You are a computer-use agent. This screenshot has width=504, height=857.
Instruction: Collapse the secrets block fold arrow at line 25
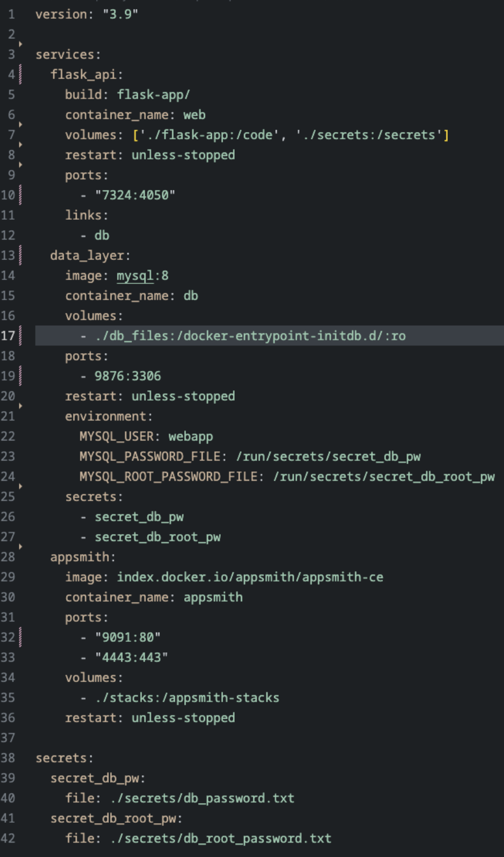[20, 486]
